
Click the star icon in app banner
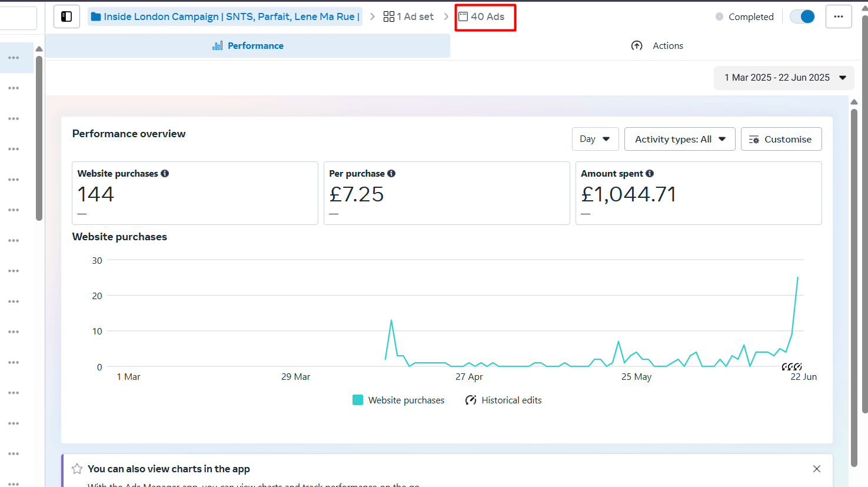pyautogui.click(x=77, y=469)
